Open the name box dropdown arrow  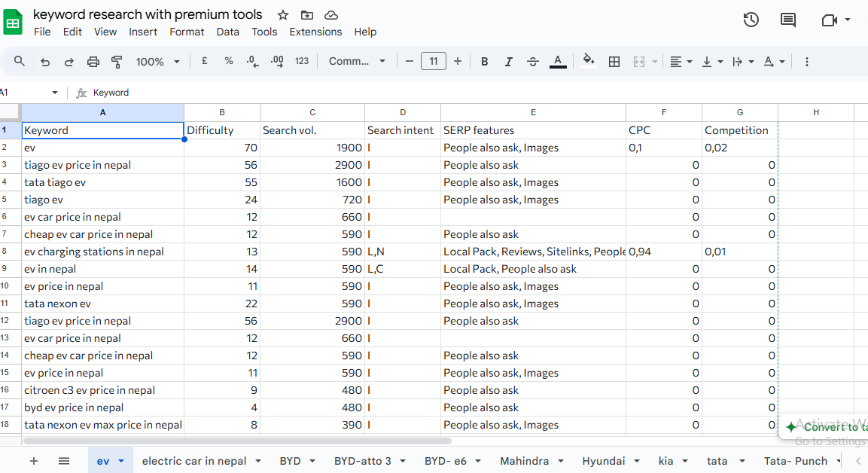55,93
